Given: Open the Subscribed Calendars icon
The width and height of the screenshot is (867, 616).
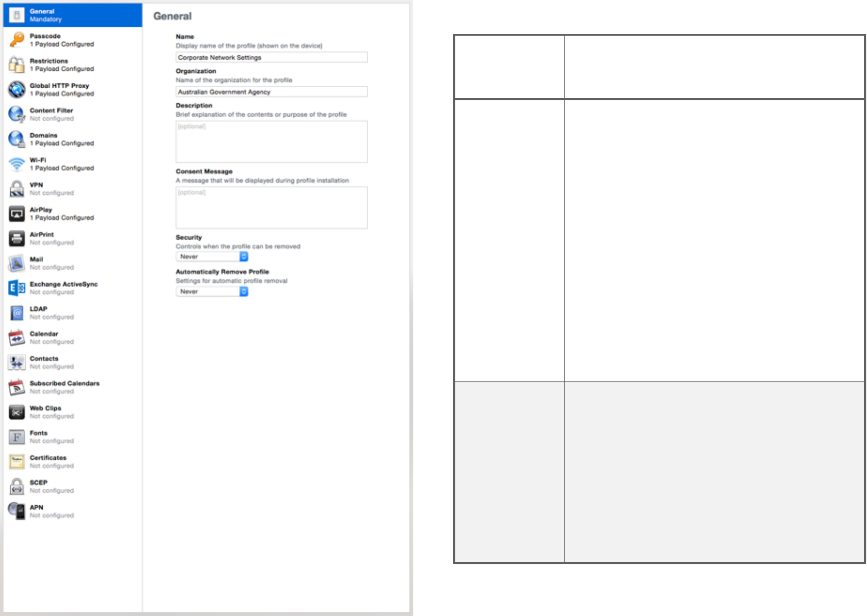Looking at the screenshot, I should (17, 388).
